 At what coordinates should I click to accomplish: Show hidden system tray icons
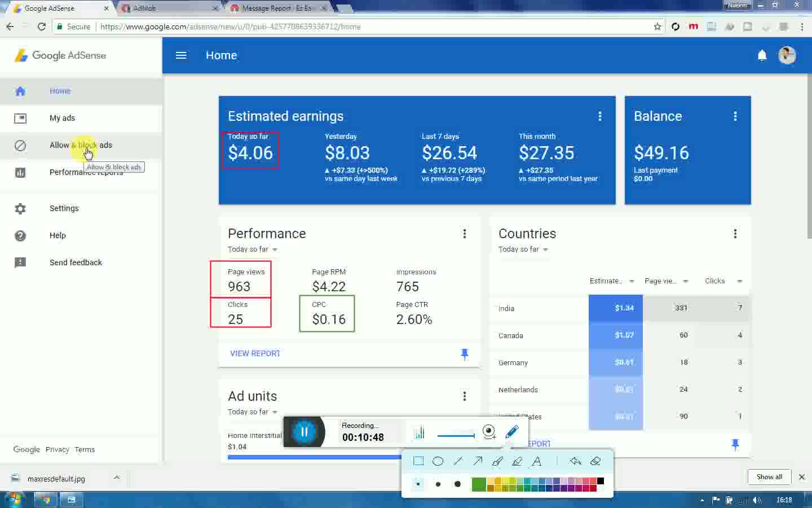point(702,500)
